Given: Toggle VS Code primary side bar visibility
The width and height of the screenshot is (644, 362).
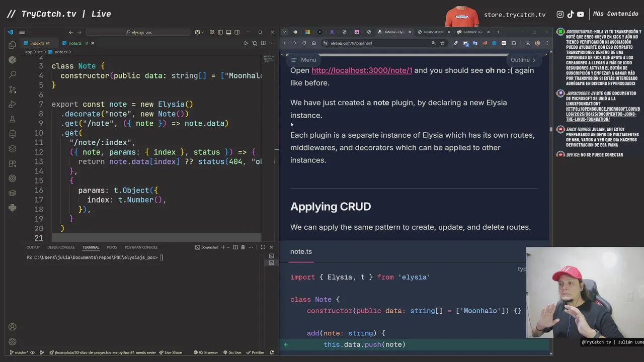Looking at the screenshot, I should pyautogui.click(x=220, y=32).
